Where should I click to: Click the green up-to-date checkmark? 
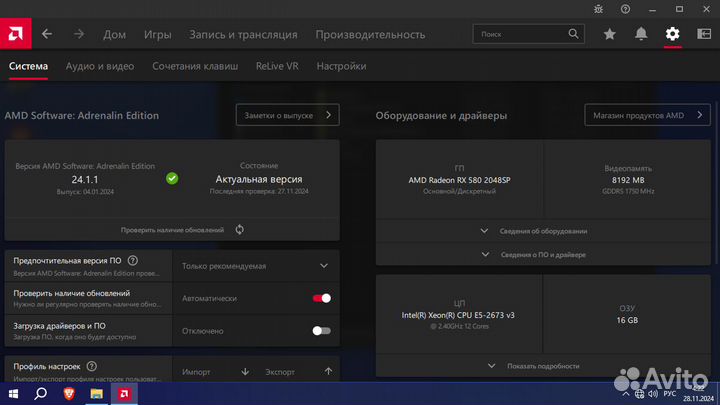(x=172, y=178)
